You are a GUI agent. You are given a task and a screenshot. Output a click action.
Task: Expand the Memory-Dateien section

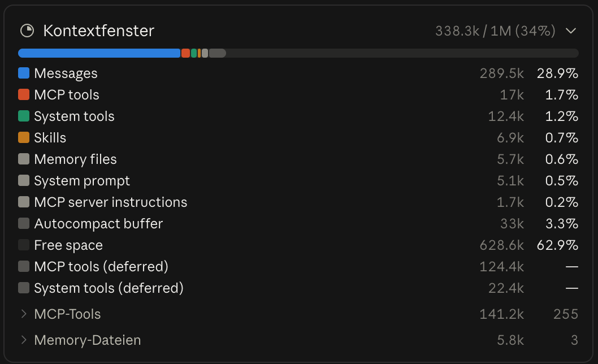(24, 340)
